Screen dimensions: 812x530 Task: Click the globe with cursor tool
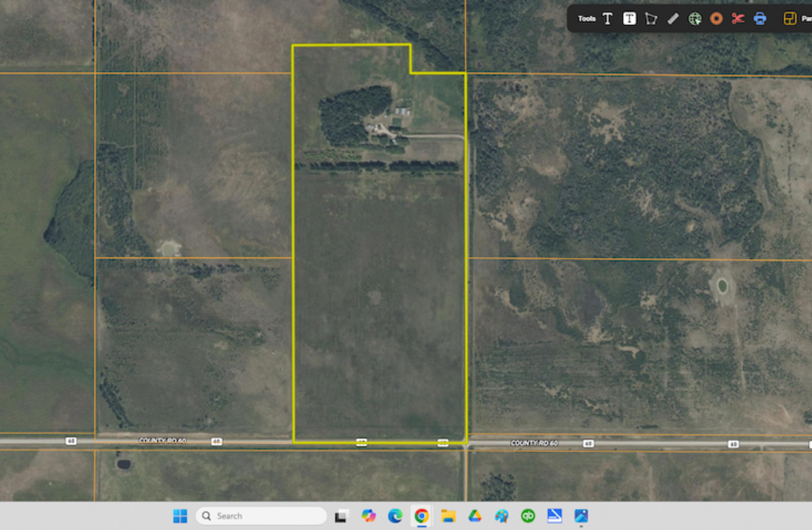pyautogui.click(x=695, y=19)
